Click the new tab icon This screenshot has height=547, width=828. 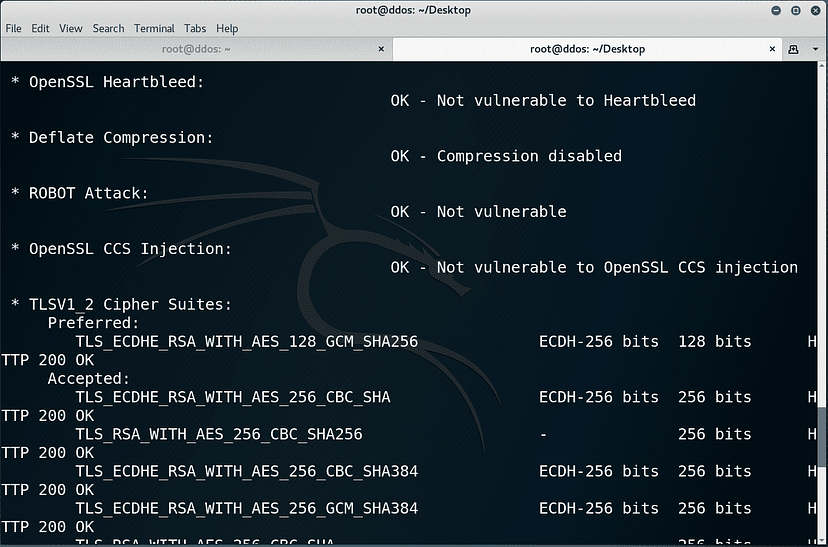[x=793, y=49]
